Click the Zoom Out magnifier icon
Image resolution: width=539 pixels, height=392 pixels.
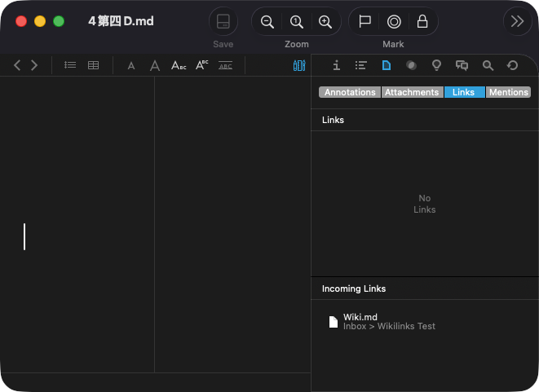click(267, 22)
